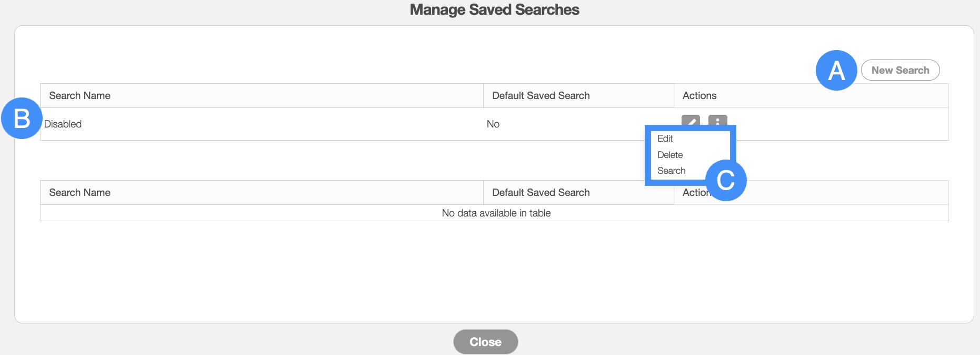Click the No data available in table row
This screenshot has height=355, width=980.
tap(496, 213)
